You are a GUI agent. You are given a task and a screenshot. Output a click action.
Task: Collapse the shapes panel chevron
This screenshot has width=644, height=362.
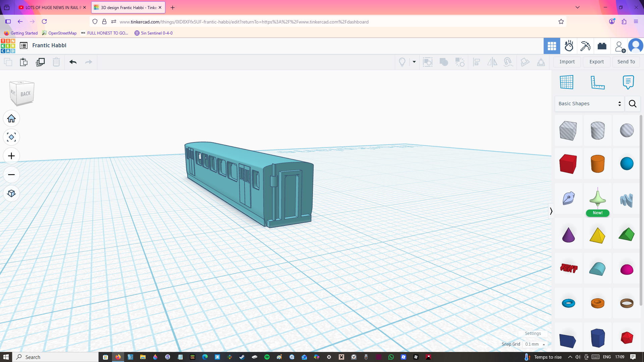point(551,211)
